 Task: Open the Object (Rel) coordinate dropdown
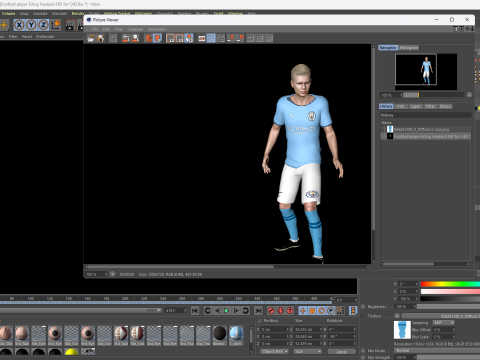(275, 352)
